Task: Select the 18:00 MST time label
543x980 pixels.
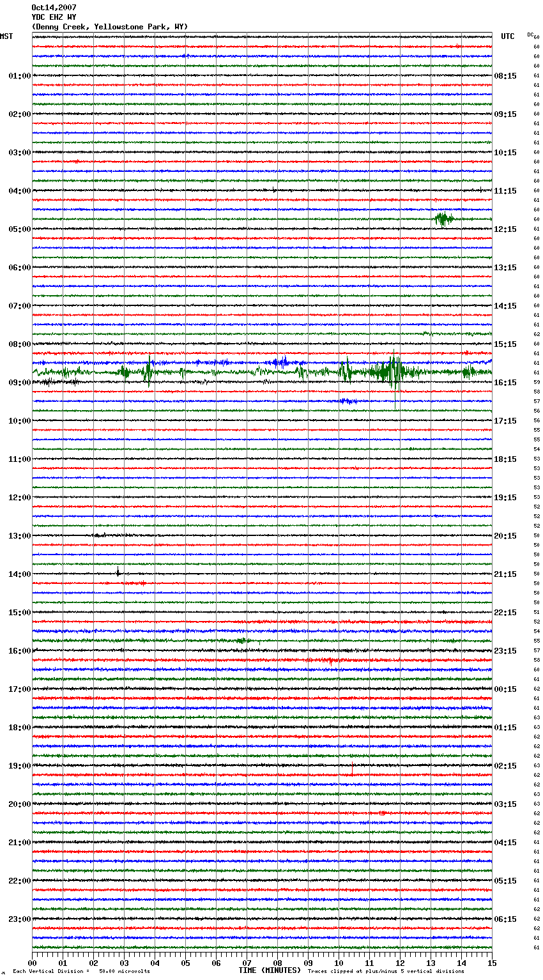Action: pyautogui.click(x=20, y=728)
